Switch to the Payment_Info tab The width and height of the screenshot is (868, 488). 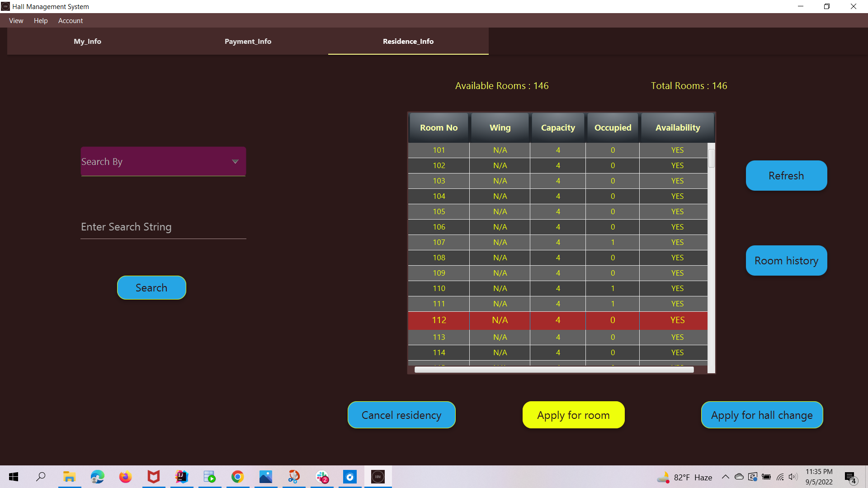(x=248, y=41)
